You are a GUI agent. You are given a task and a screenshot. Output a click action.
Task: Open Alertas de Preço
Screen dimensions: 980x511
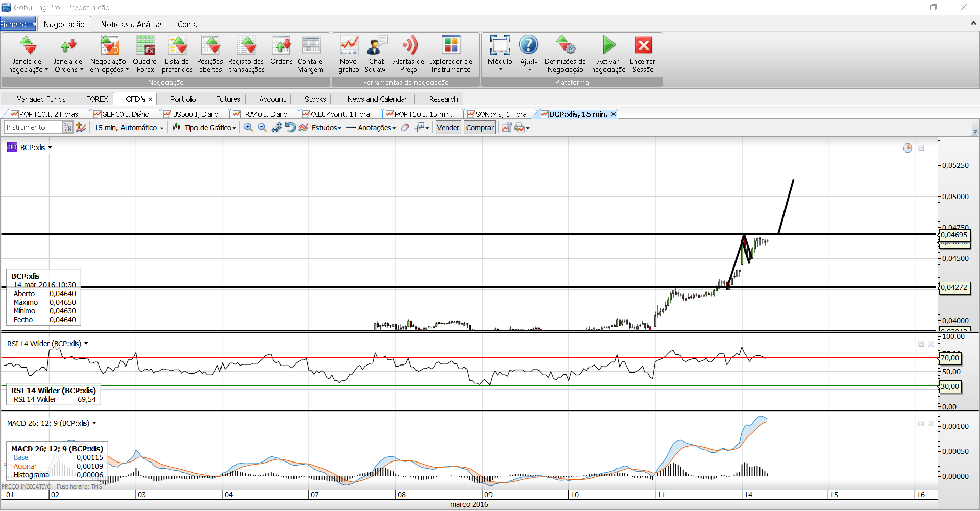(x=408, y=55)
